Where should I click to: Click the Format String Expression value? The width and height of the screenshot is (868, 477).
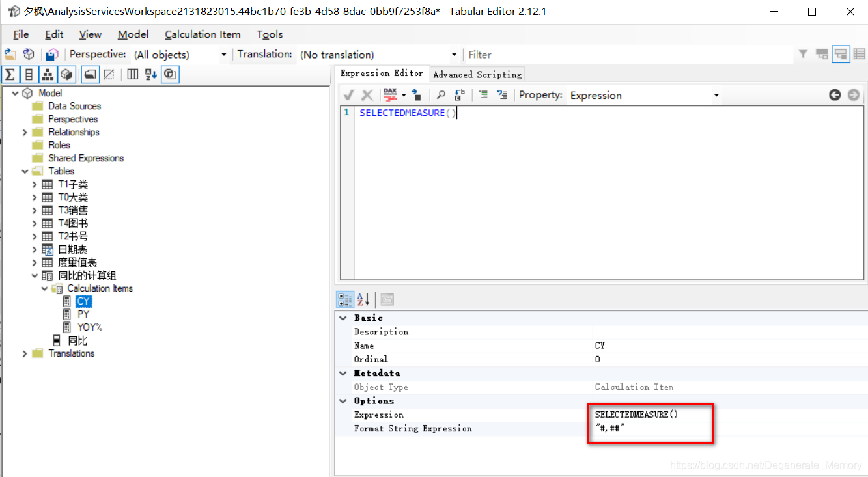click(729, 429)
